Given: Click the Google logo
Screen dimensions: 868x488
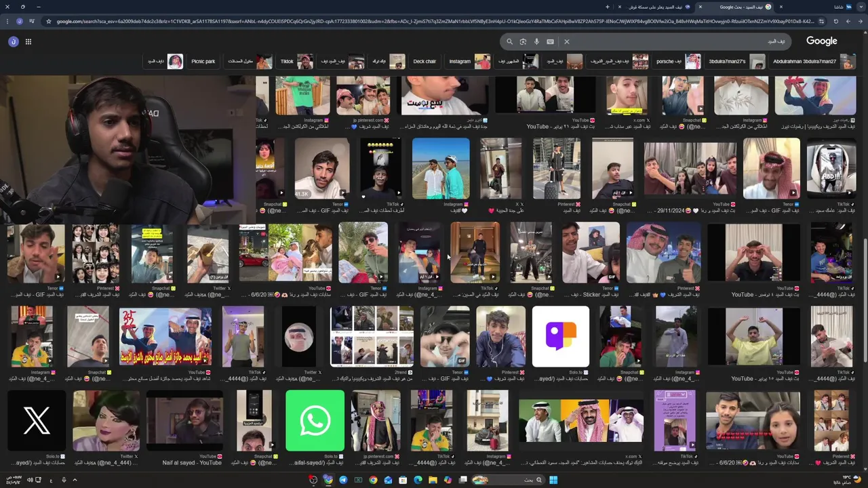Looking at the screenshot, I should click(822, 41).
